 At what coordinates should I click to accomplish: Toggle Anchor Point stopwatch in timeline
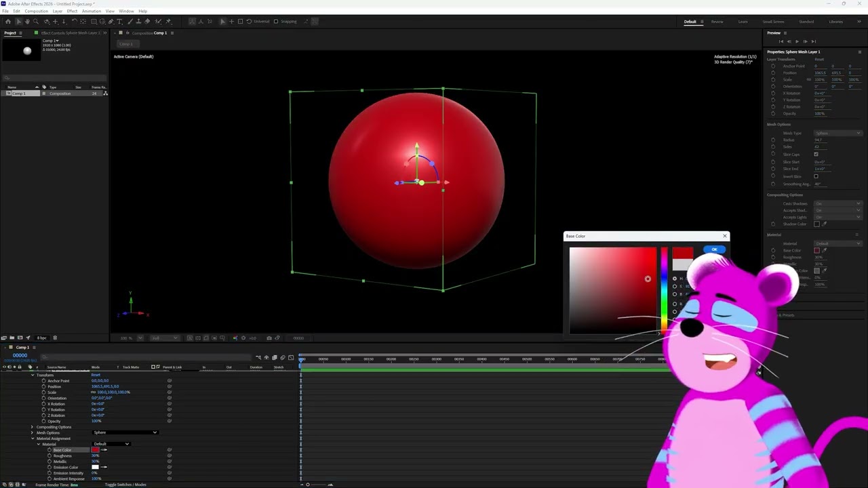coord(43,381)
